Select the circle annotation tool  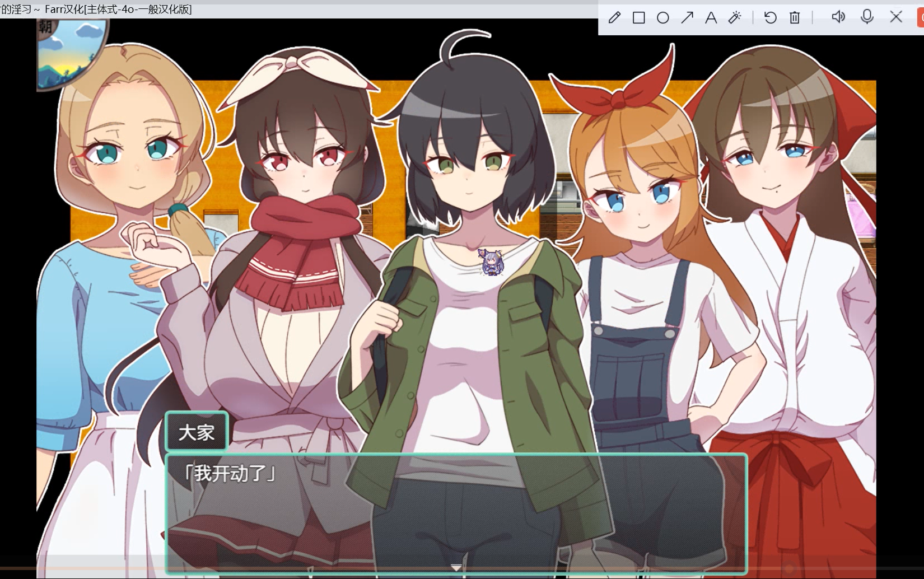point(663,18)
